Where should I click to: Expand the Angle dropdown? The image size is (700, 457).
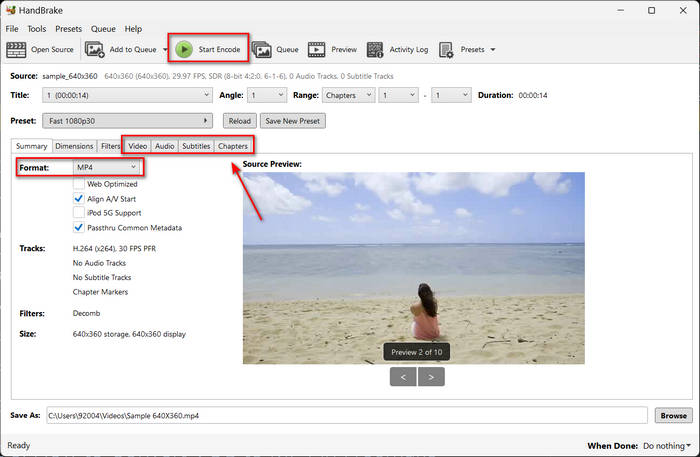(x=267, y=95)
